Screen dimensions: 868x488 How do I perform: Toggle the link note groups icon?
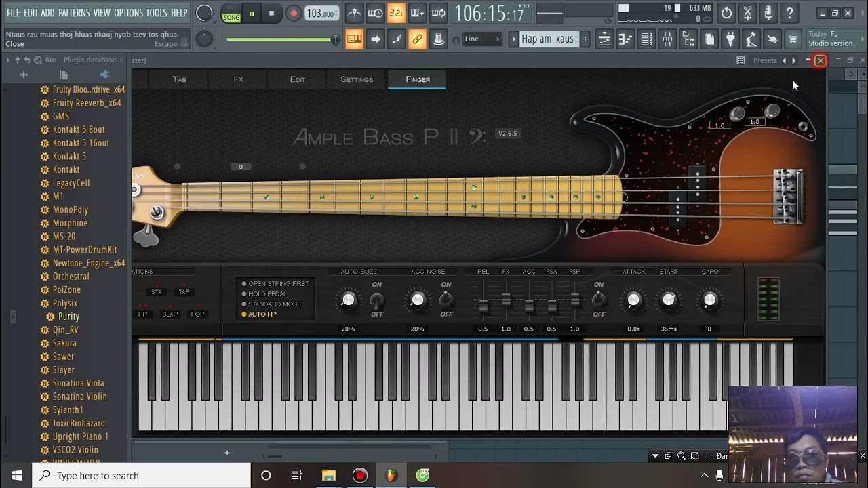(417, 39)
